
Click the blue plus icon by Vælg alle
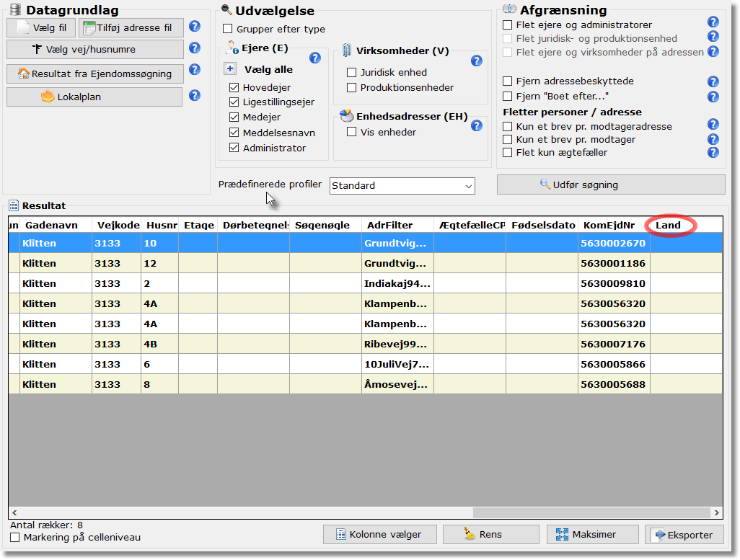tap(230, 69)
